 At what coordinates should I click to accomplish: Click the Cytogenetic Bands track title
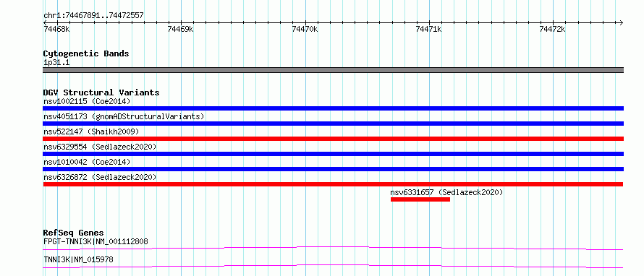(86, 53)
